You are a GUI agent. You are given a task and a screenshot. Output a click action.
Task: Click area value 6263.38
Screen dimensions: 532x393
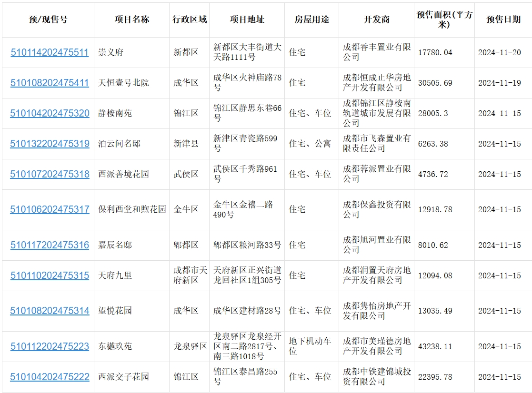click(433, 144)
